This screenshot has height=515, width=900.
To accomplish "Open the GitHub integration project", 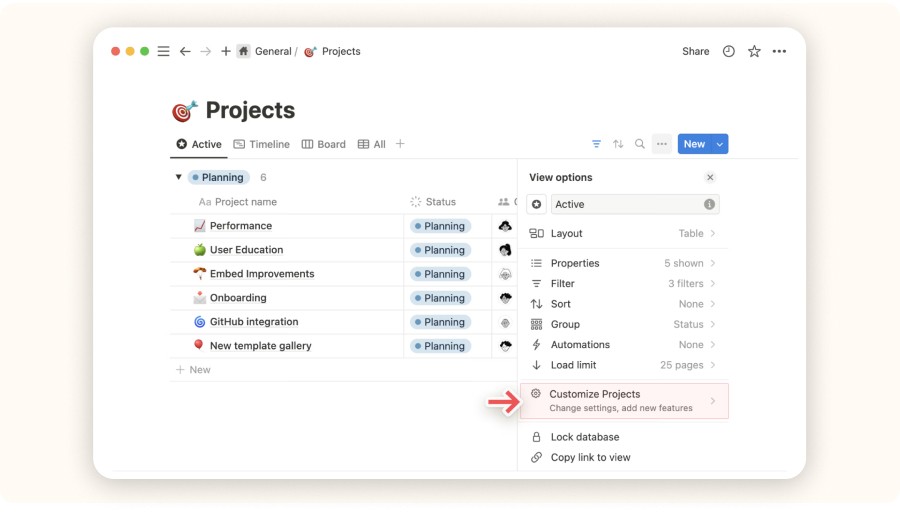I will coord(254,322).
